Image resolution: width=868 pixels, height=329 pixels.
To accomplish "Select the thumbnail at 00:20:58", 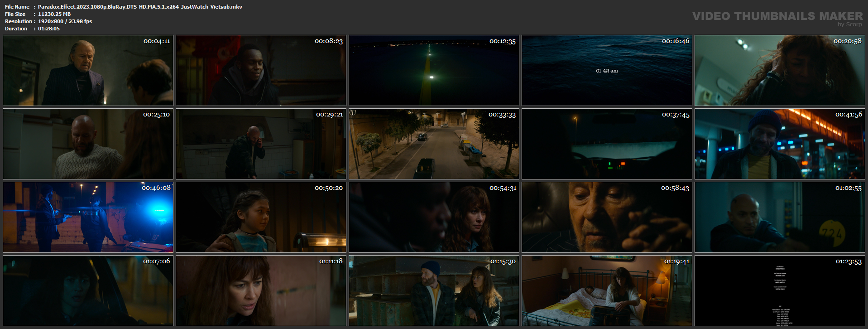I will (x=780, y=70).
